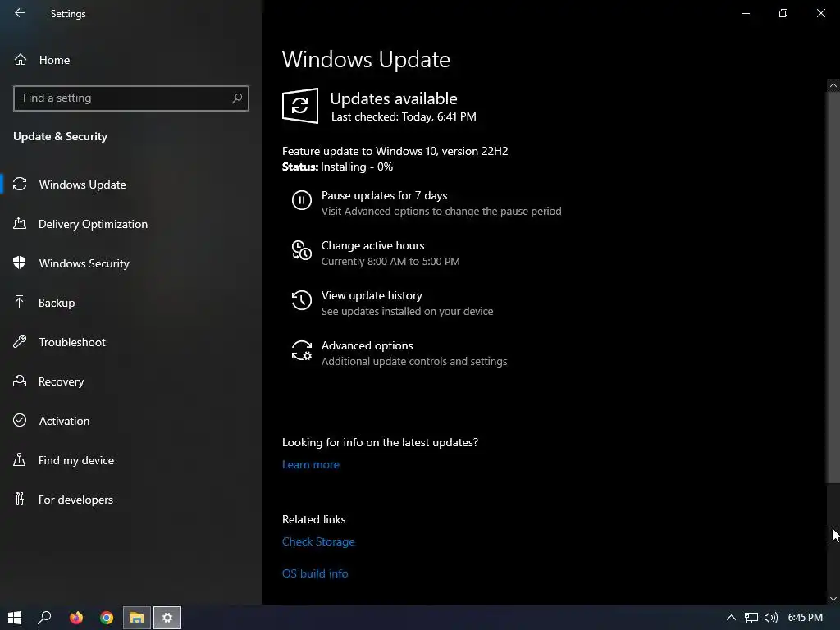This screenshot has height=630, width=840.
Task: Click the Backup arrow icon
Action: 20,302
